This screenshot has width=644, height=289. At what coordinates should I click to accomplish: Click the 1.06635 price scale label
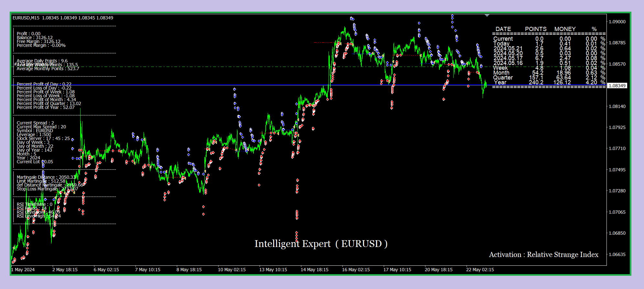[617, 254]
